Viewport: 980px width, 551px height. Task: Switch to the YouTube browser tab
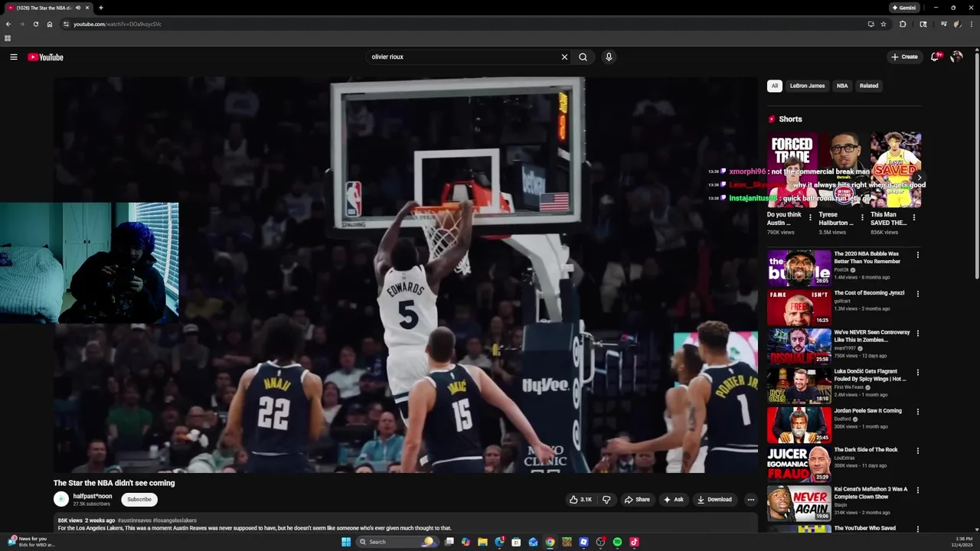[x=48, y=8]
